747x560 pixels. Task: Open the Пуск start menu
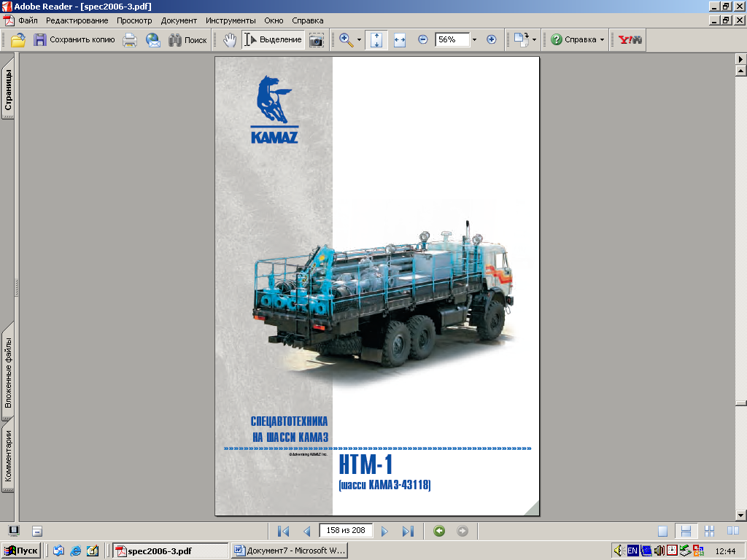(x=21, y=551)
